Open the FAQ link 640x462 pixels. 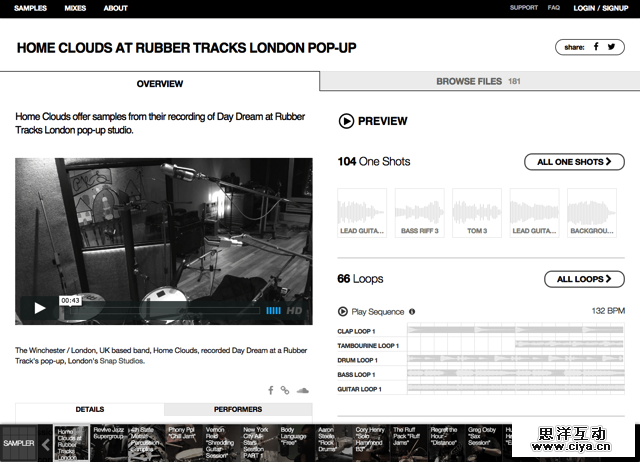point(553,7)
